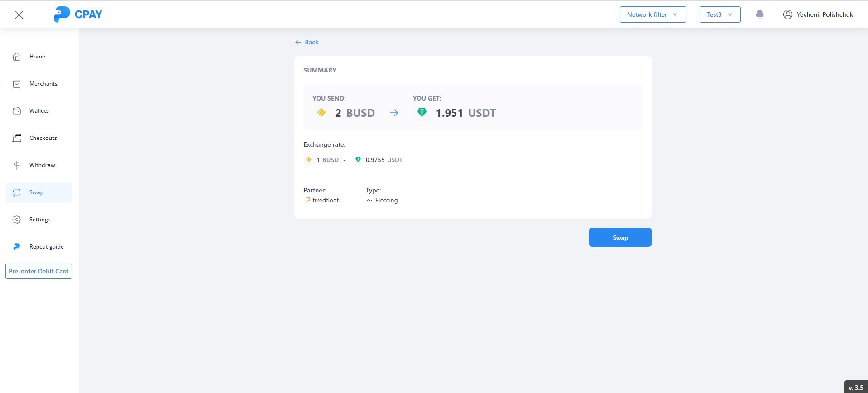Open notifications via the bell icon

click(760, 14)
